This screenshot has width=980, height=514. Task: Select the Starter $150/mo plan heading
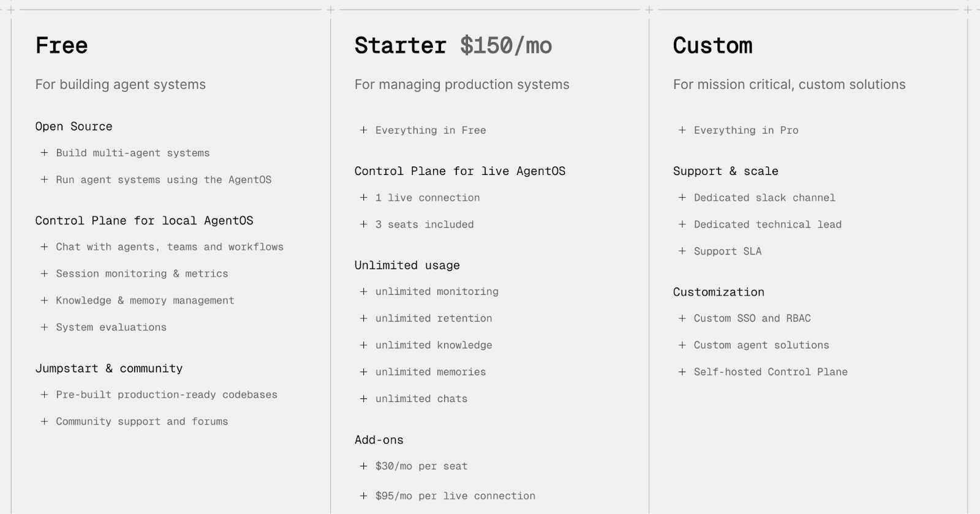click(x=453, y=45)
